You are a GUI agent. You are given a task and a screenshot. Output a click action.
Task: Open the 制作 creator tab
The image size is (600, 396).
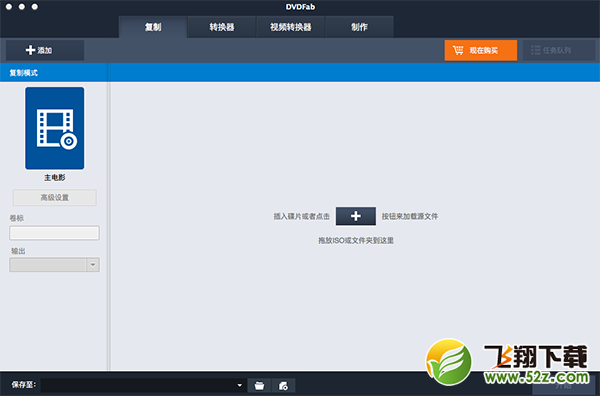click(359, 27)
